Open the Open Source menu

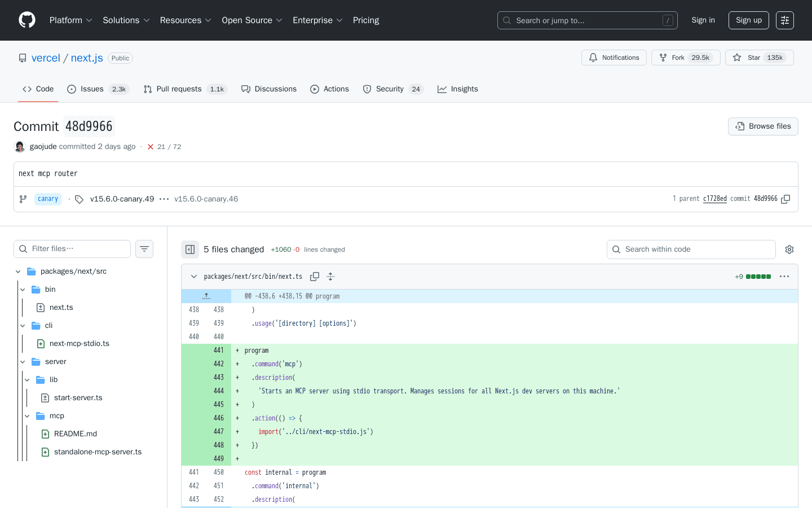click(252, 20)
